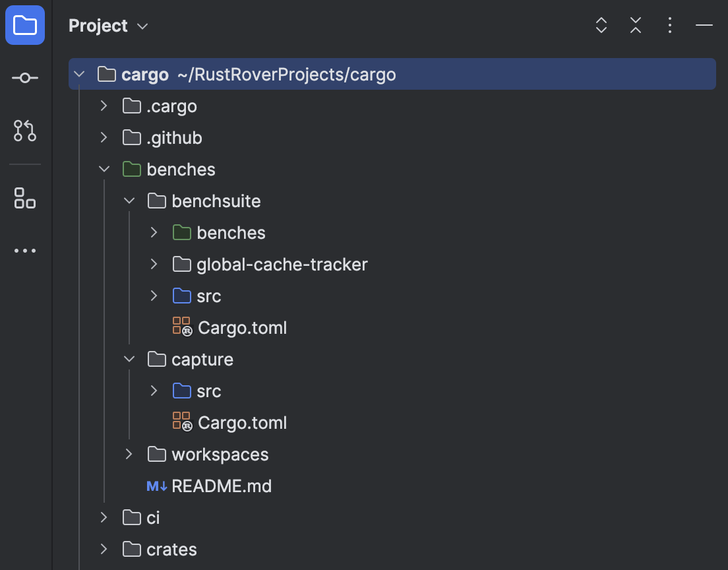Select the Commit tool window icon
The height and width of the screenshot is (570, 728).
[x=24, y=77]
